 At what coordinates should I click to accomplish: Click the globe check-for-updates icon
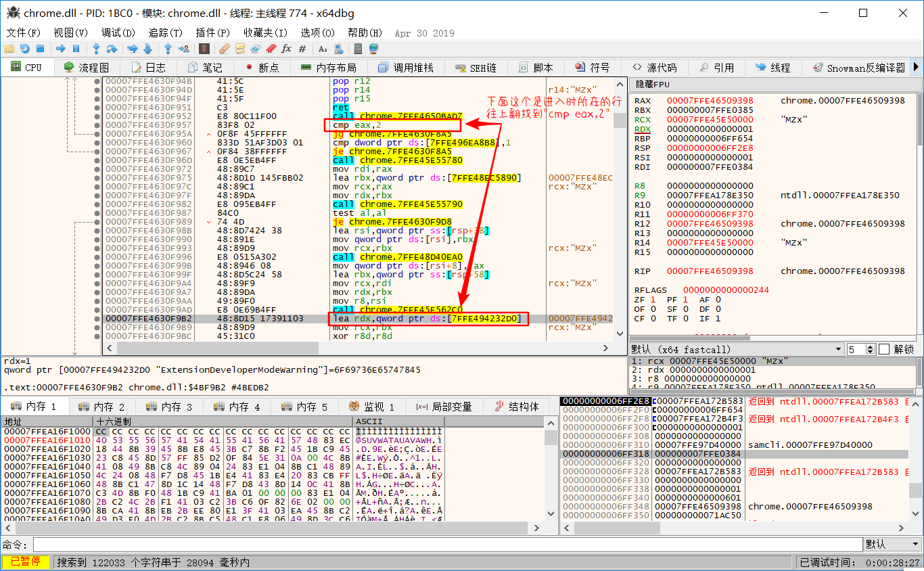click(373, 49)
